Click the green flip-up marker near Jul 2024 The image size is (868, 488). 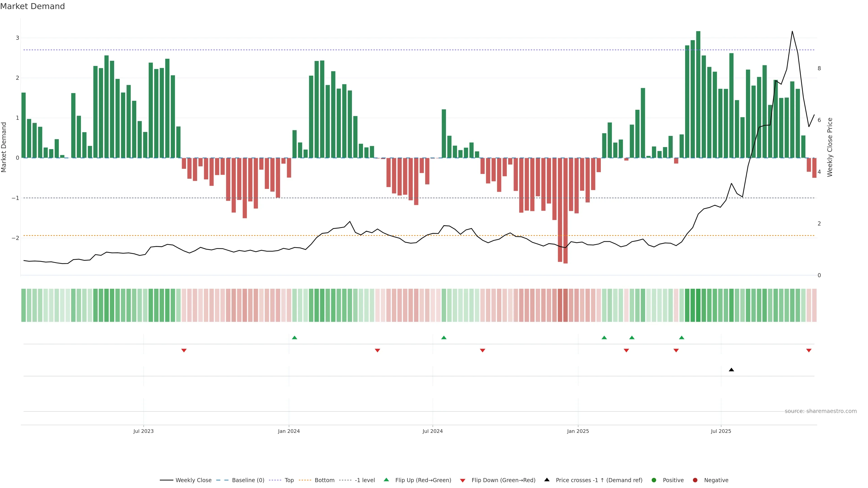[x=444, y=338]
